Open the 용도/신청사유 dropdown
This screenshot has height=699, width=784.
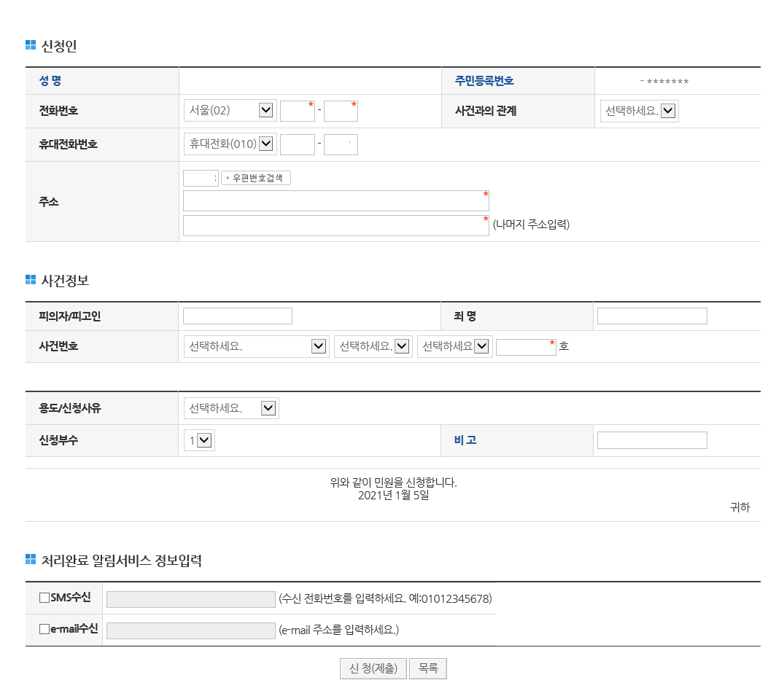[x=231, y=408]
